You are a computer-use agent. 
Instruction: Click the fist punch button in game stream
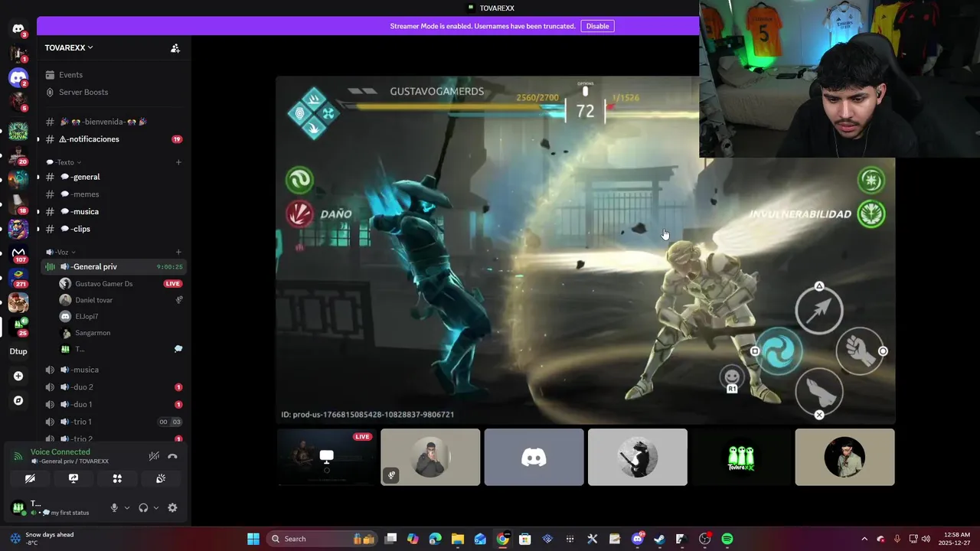pos(861,350)
